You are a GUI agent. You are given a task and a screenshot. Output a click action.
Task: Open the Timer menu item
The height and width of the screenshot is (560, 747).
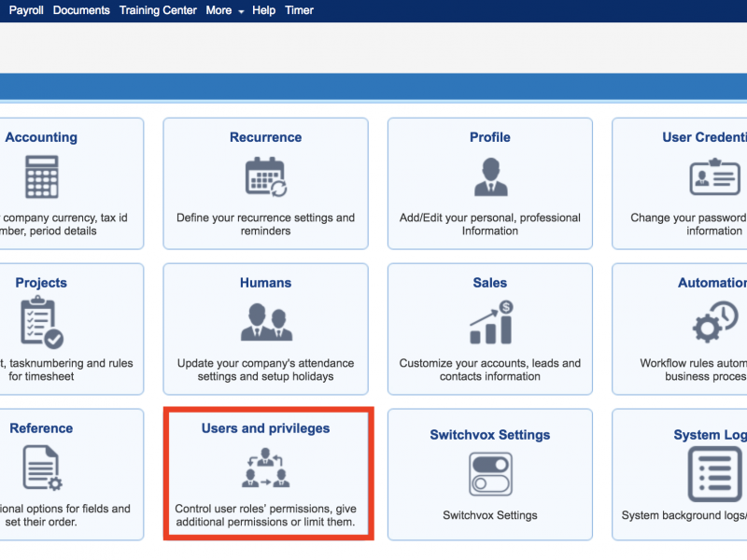click(x=299, y=10)
